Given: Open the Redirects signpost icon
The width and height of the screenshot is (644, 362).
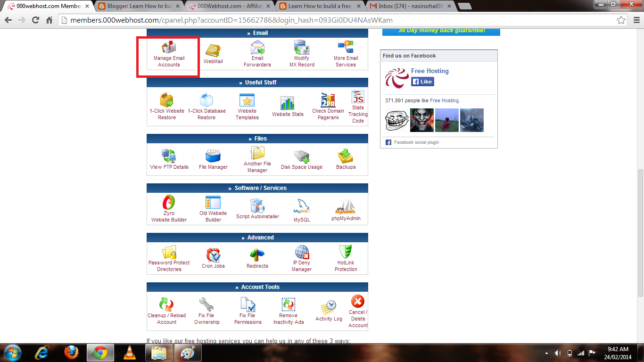Looking at the screenshot, I should tap(257, 255).
